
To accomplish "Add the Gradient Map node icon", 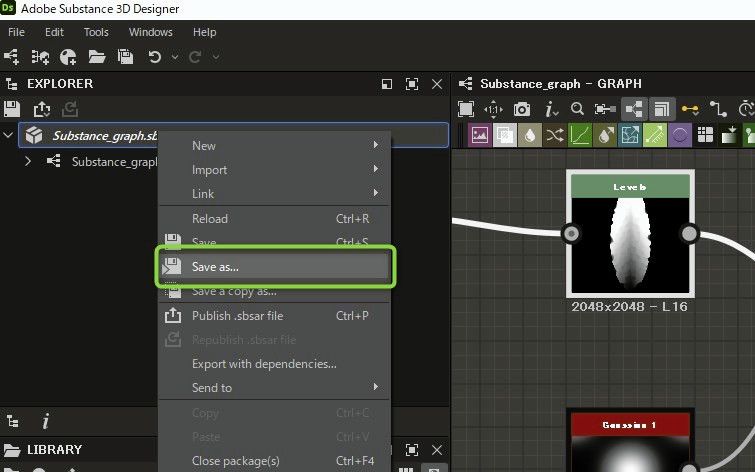I will [x=729, y=135].
